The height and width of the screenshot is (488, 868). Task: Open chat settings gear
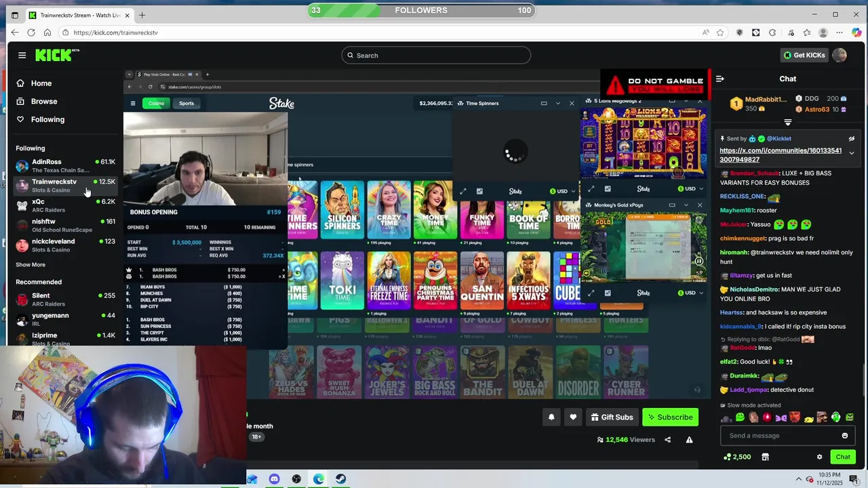(819, 457)
